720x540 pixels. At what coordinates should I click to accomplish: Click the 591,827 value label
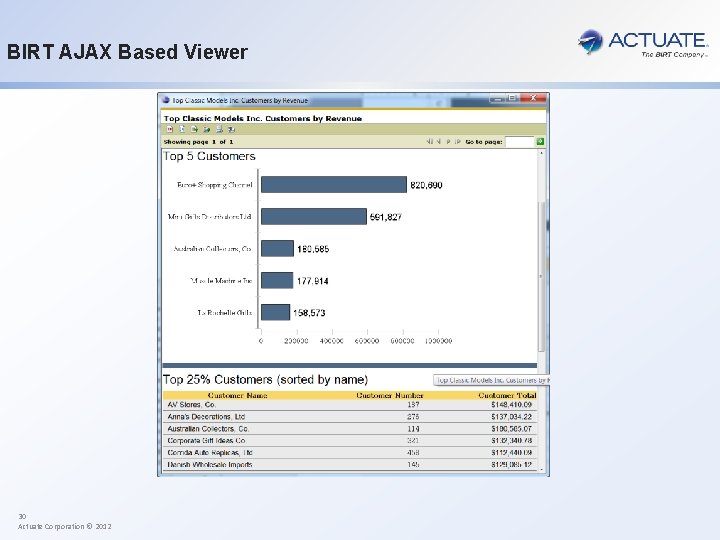point(386,217)
